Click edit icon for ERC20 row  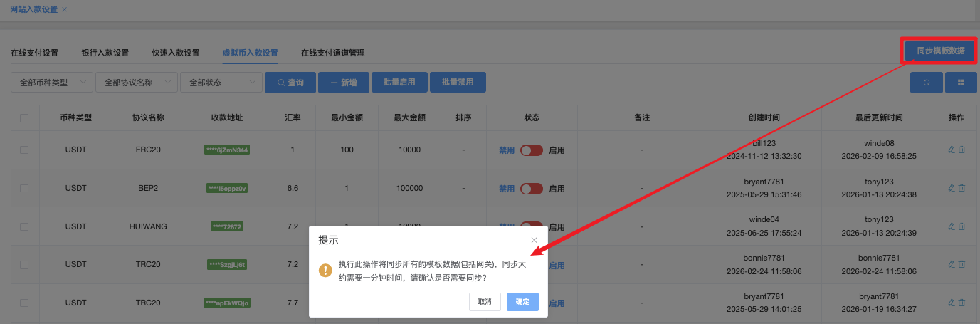tap(952, 150)
